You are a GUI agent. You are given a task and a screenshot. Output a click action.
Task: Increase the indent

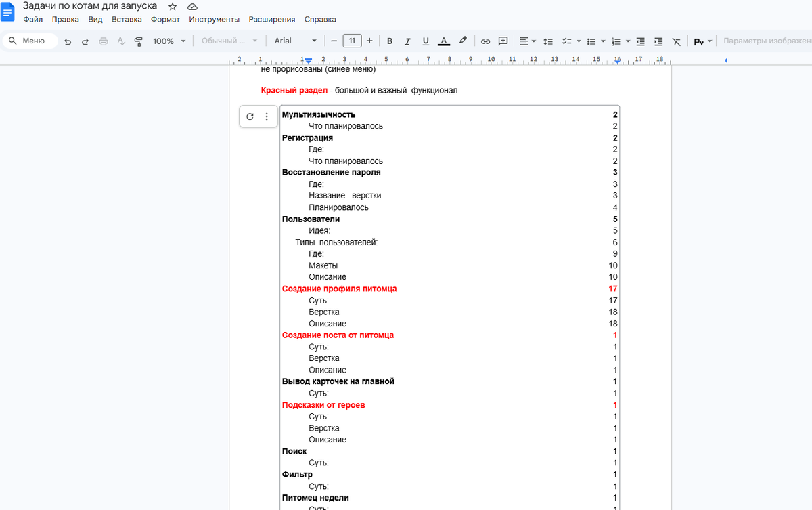tap(658, 41)
